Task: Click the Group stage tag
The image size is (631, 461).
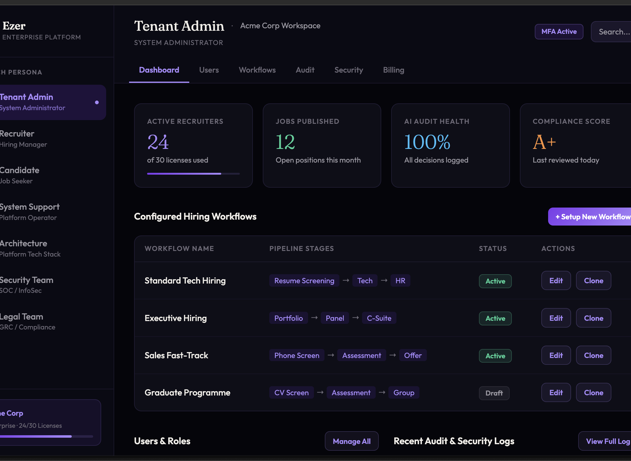Action: (404, 393)
